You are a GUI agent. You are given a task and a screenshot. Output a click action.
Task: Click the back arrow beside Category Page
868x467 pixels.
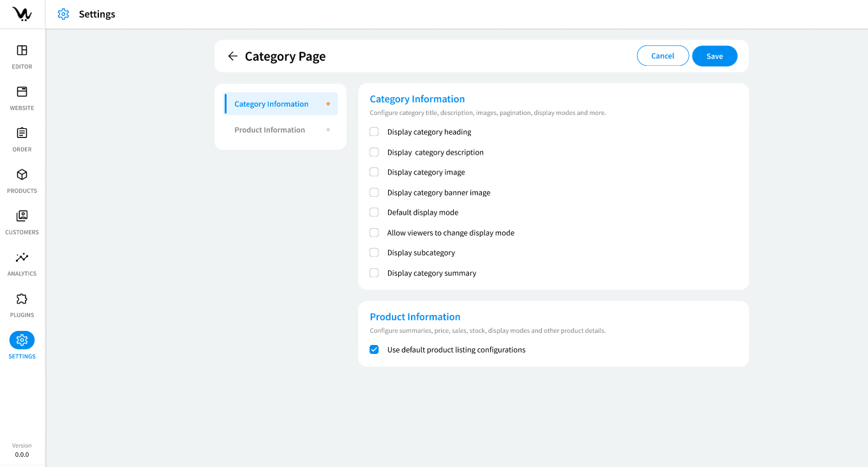[232, 56]
